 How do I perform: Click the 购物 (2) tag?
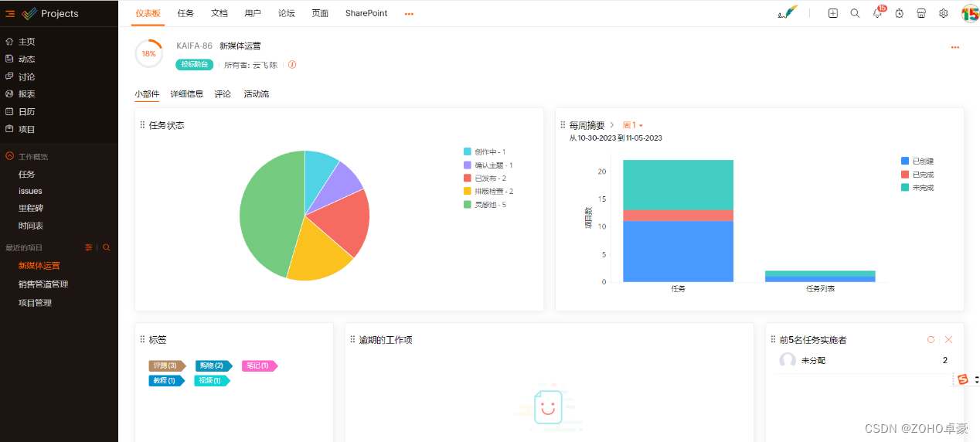click(x=213, y=365)
